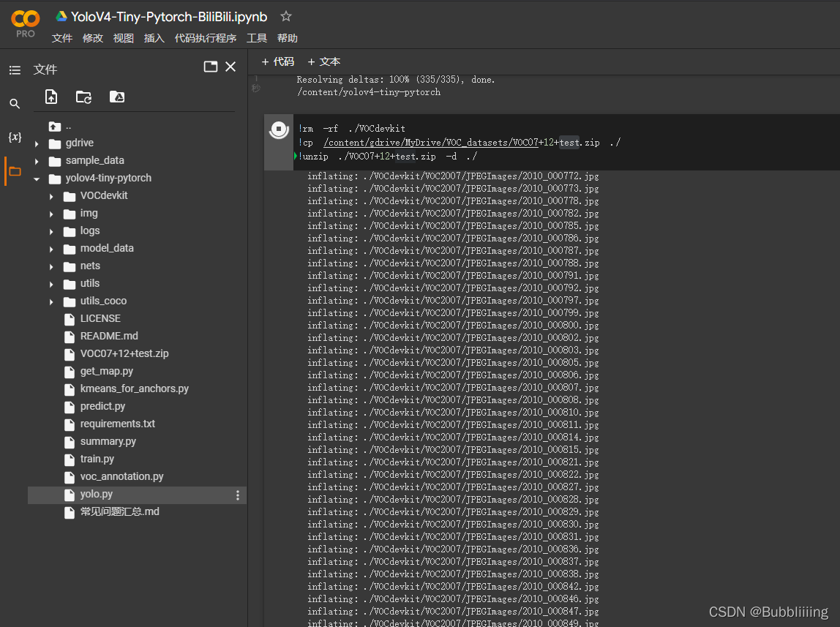
Task: Open the 代码执行程序 menu
Action: pyautogui.click(x=205, y=38)
